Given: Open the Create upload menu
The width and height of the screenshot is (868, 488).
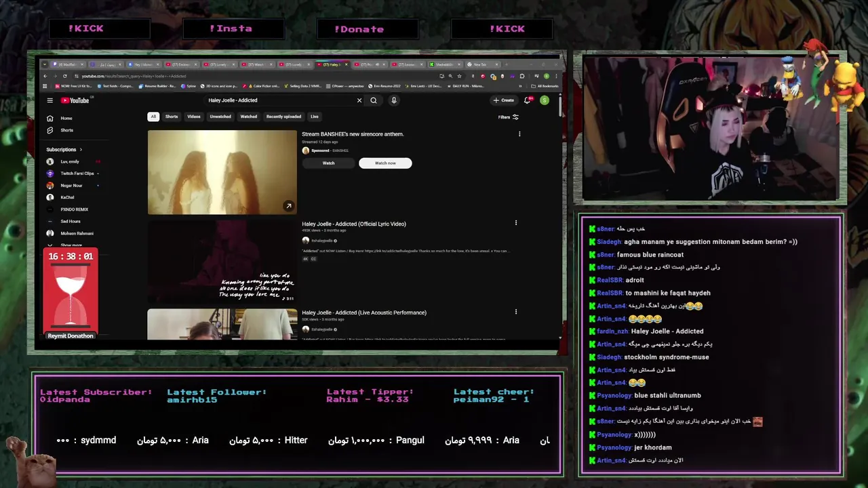Looking at the screenshot, I should pos(504,100).
